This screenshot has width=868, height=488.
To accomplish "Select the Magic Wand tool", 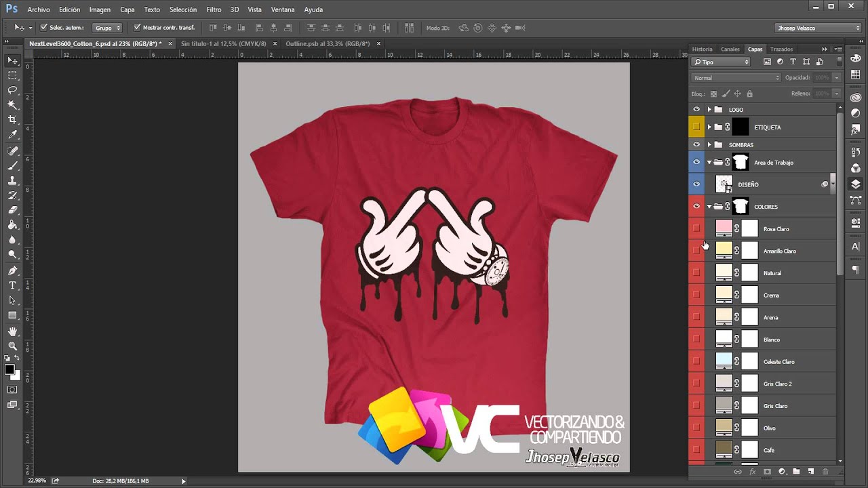I will pyautogui.click(x=12, y=105).
